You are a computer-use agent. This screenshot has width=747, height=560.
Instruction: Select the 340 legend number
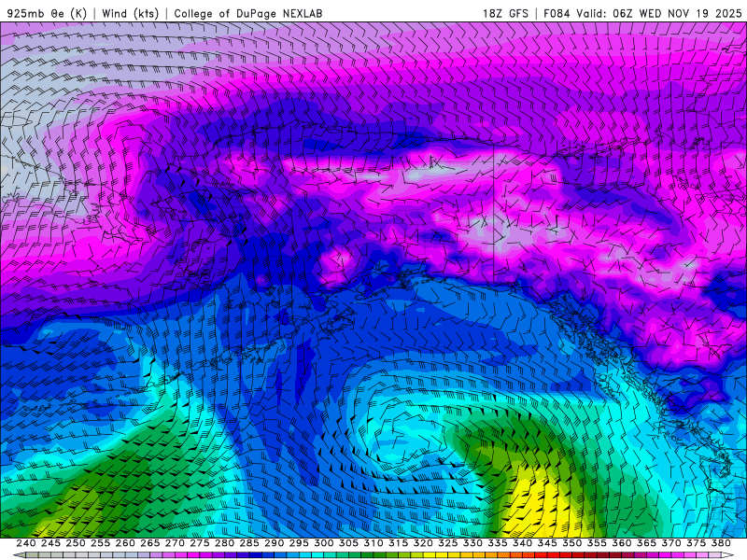point(523,543)
